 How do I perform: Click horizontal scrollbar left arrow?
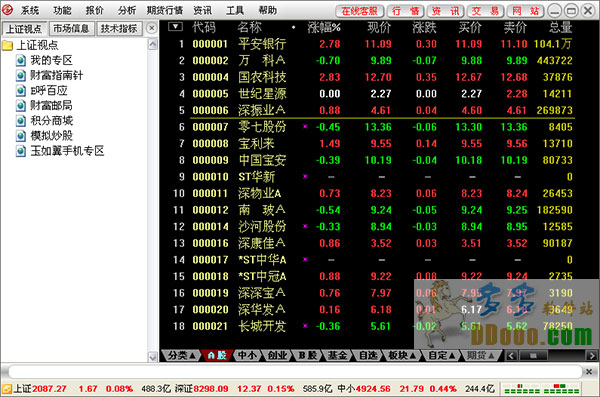(x=512, y=356)
